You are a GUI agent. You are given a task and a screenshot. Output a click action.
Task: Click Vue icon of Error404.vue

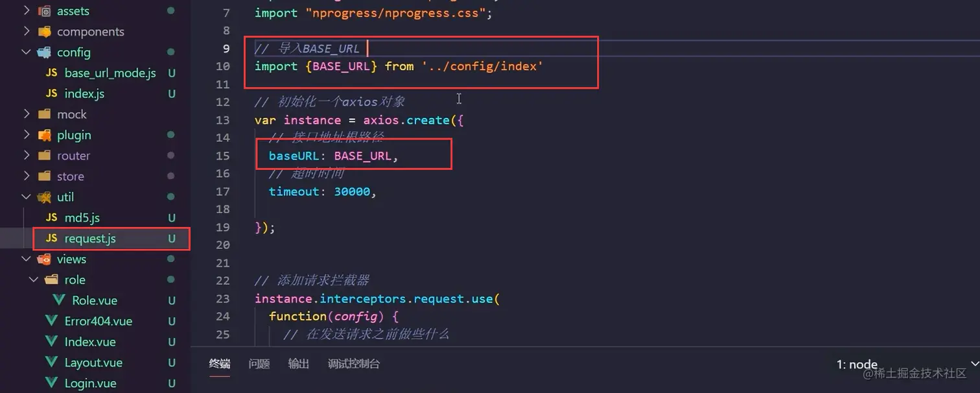pos(52,321)
